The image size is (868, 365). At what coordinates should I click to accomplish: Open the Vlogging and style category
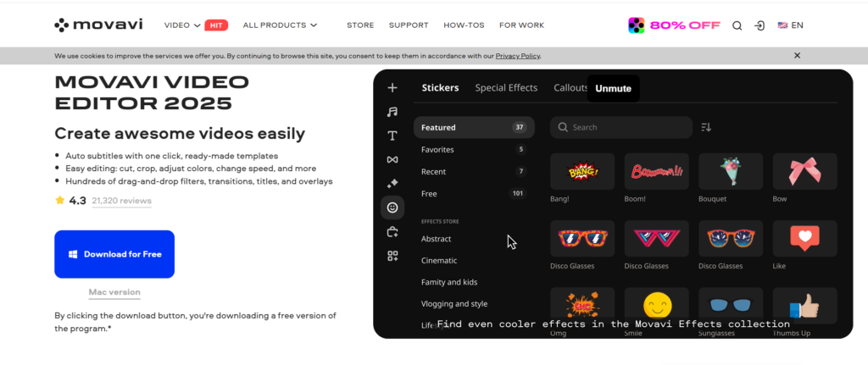tap(454, 304)
